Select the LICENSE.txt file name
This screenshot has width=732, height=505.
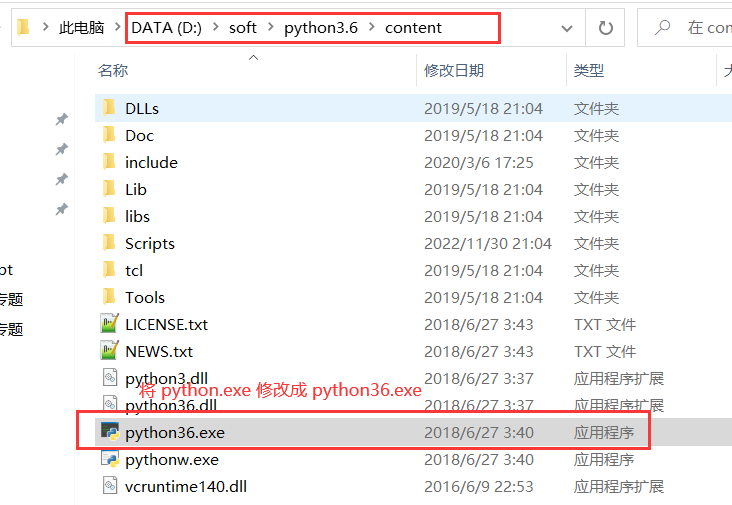click(x=166, y=324)
